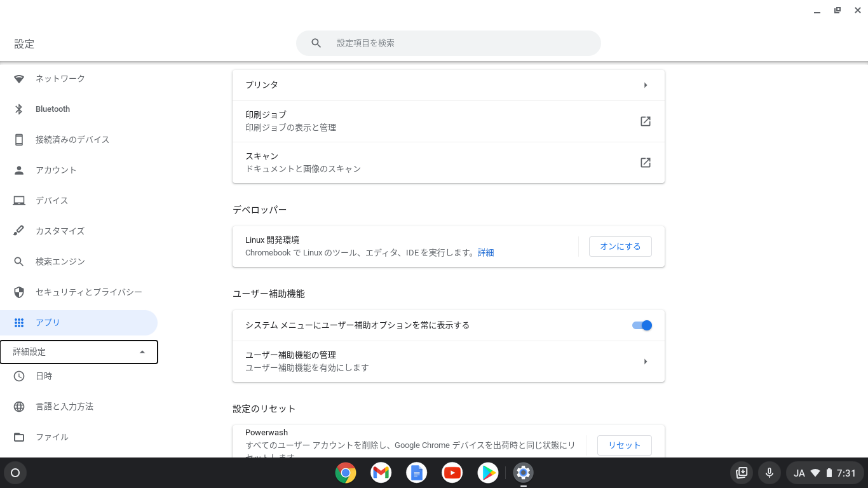Open Gmail from the shelf
868x488 pixels.
381,473
